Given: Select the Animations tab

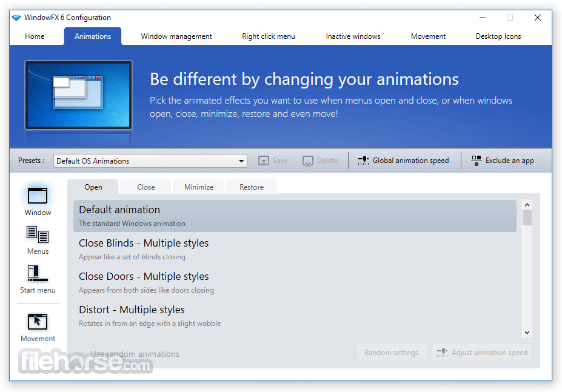Looking at the screenshot, I should 93,36.
